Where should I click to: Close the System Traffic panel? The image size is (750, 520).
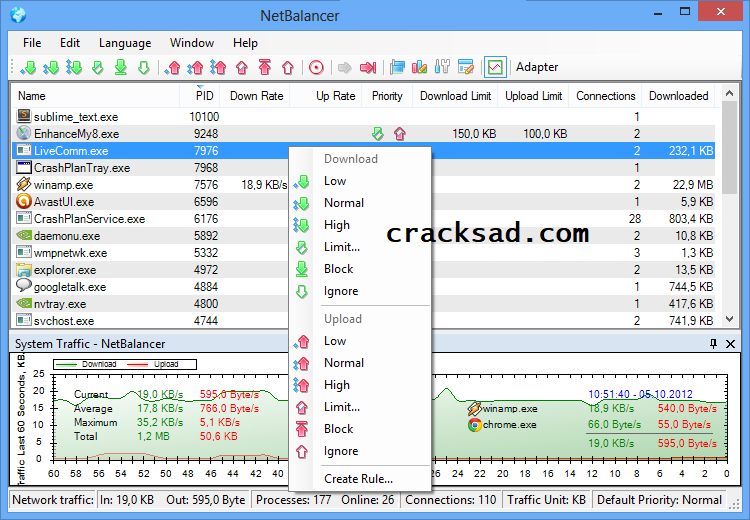click(730, 343)
